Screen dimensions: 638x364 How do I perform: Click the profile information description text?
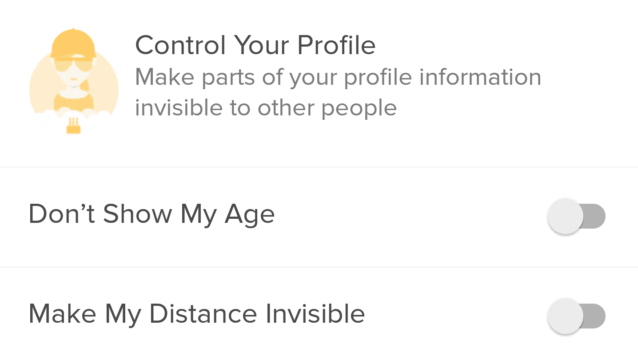(x=338, y=92)
